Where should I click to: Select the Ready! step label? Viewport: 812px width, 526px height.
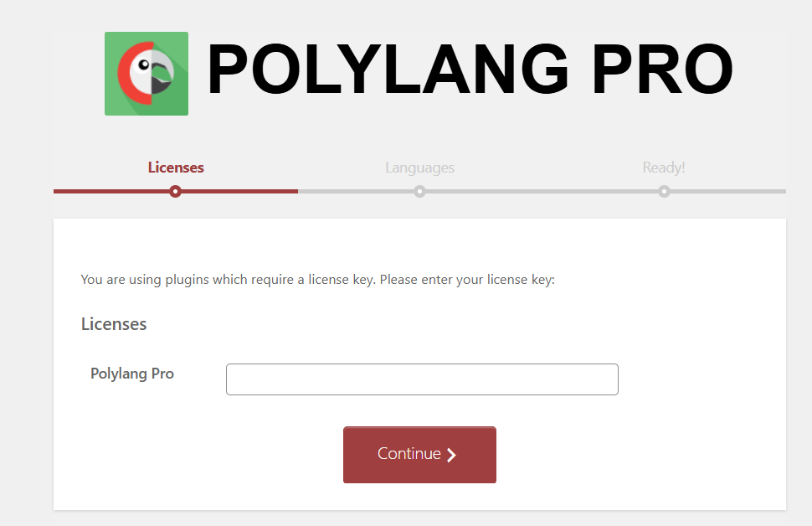point(664,168)
